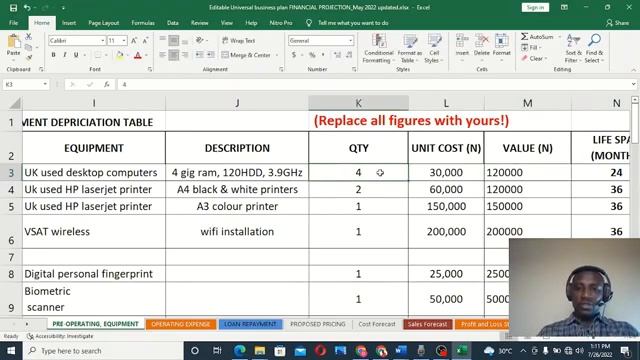This screenshot has height=360, width=640.
Task: Click the Increase Indent icon
Action: click(211, 55)
